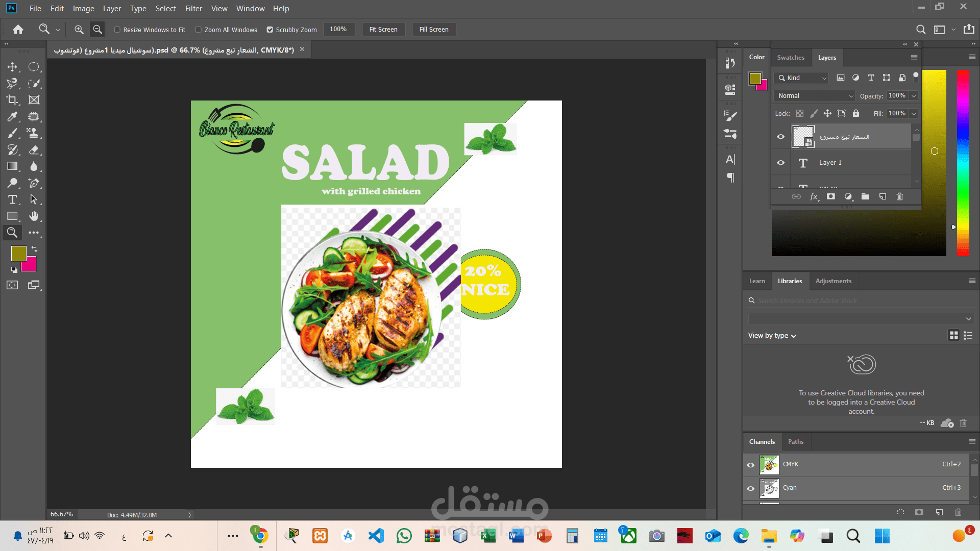
Task: Switch to the Paths tab
Action: coord(795,442)
